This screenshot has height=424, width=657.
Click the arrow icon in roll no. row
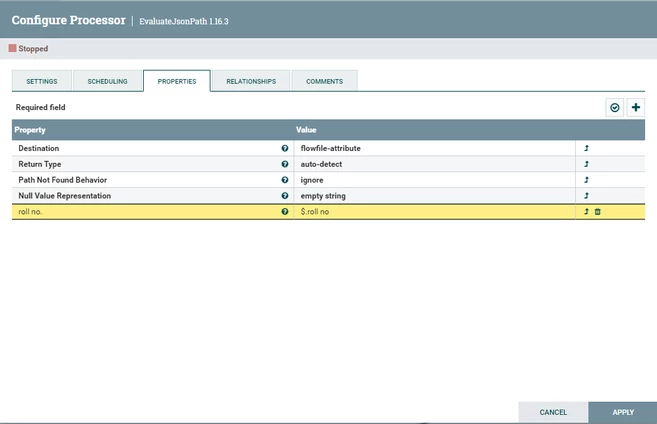coord(587,212)
